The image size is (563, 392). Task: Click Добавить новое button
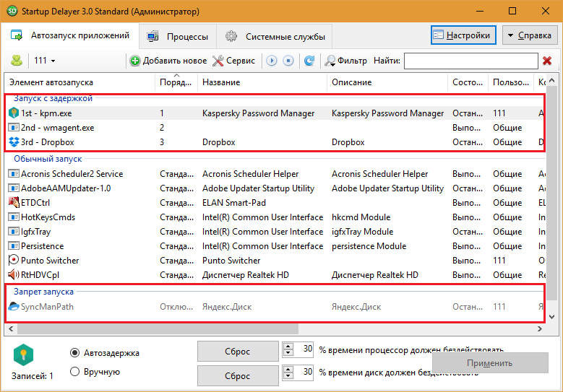click(x=168, y=61)
